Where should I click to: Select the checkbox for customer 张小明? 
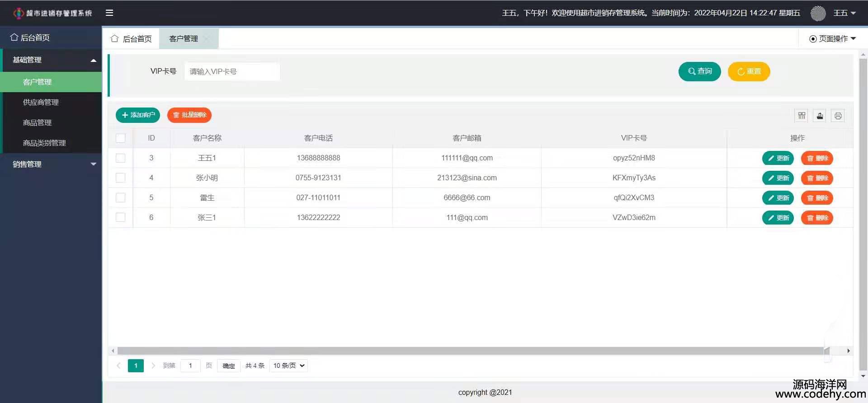click(120, 178)
